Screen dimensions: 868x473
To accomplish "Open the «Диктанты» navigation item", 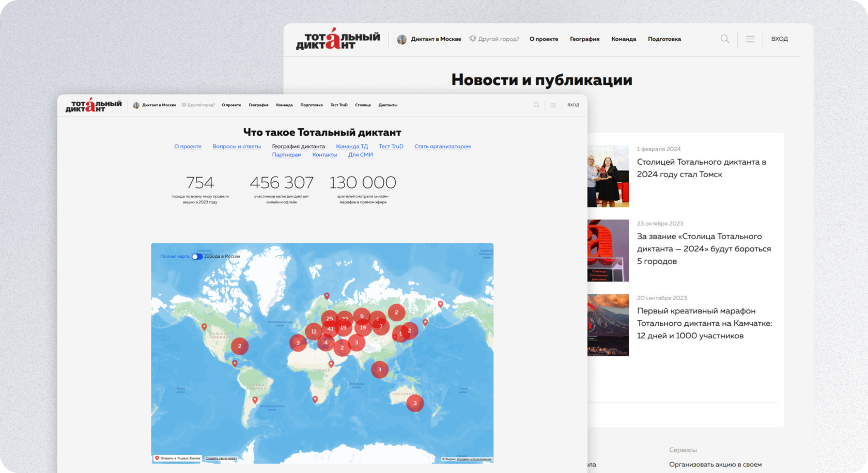I will (389, 105).
